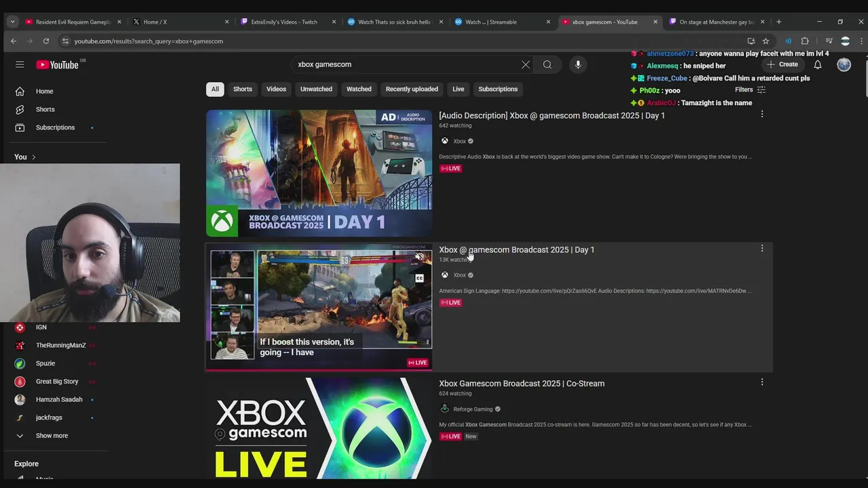Click the Create button
Viewport: 868px width, 488px height.
(x=783, y=64)
